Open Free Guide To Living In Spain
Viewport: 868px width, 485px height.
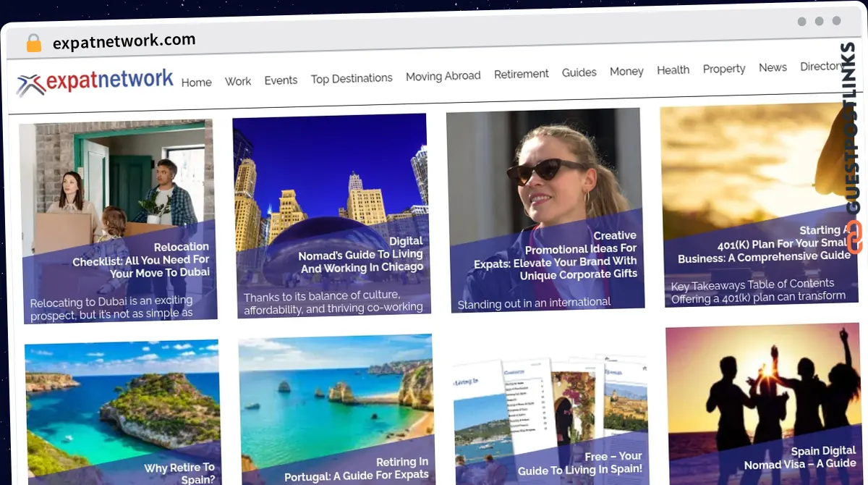pos(579,463)
